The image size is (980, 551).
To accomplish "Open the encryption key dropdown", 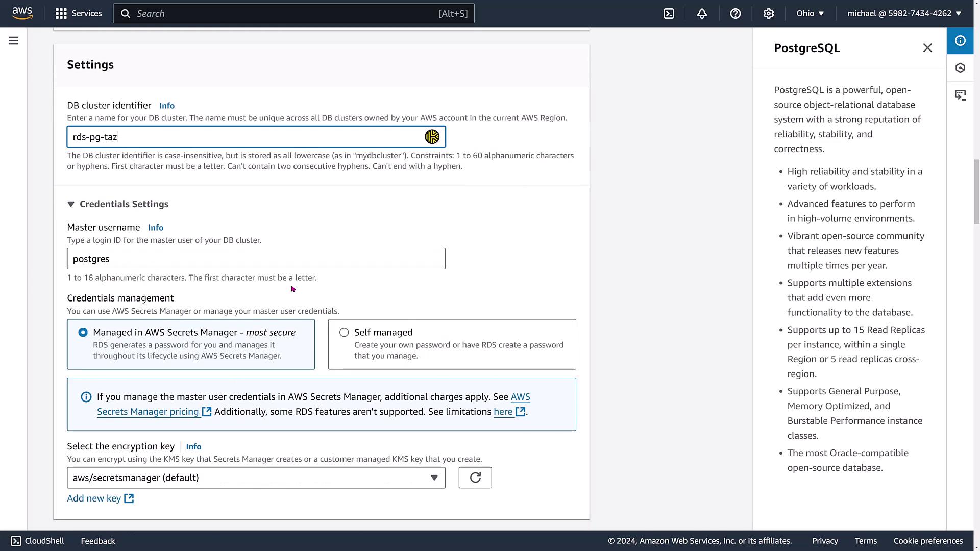I will point(256,478).
